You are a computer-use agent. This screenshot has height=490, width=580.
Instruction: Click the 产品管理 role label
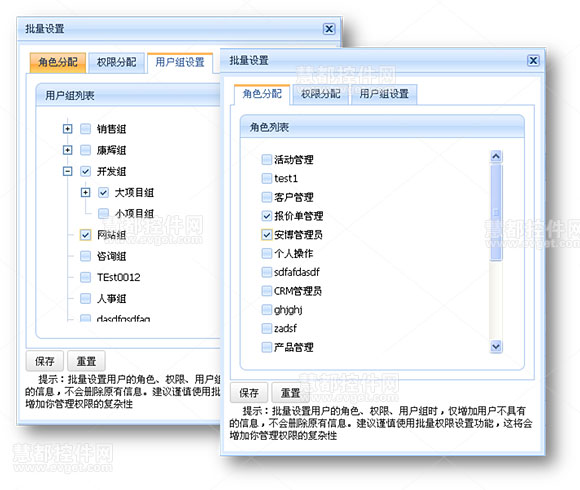click(294, 347)
